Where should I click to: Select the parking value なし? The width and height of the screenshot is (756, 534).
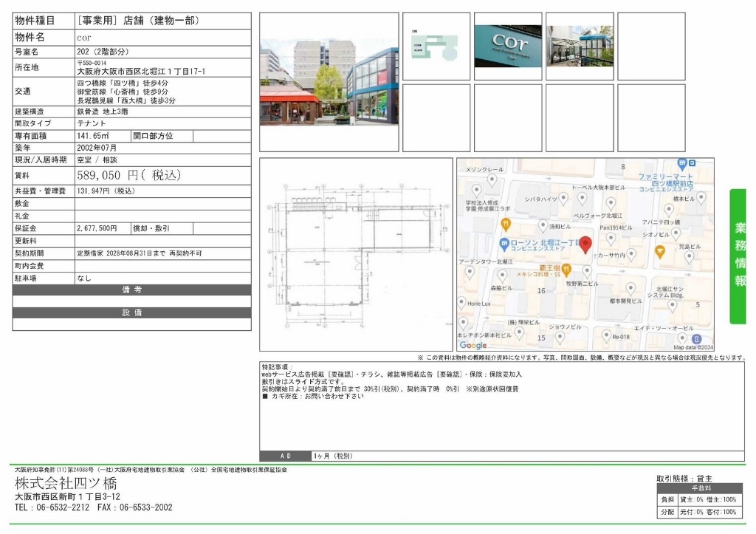[x=84, y=278]
